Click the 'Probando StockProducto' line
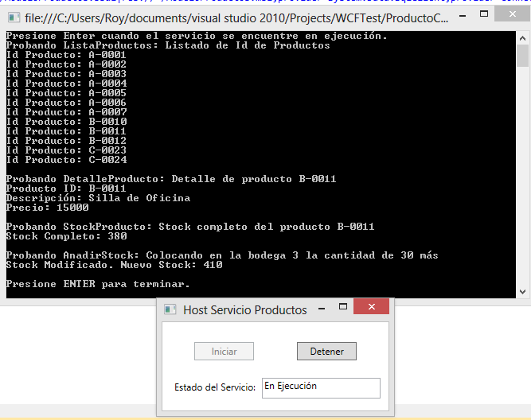531x420 pixels. coord(190,227)
